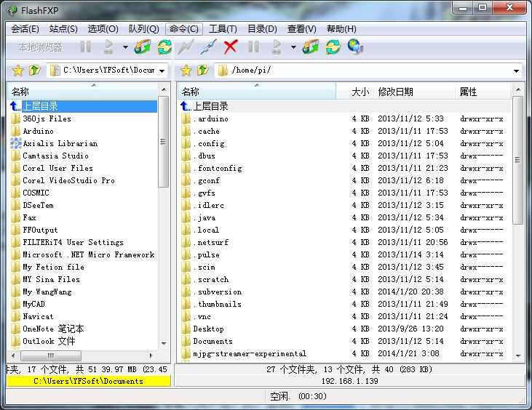Open the 目录(D) menu

click(x=262, y=29)
